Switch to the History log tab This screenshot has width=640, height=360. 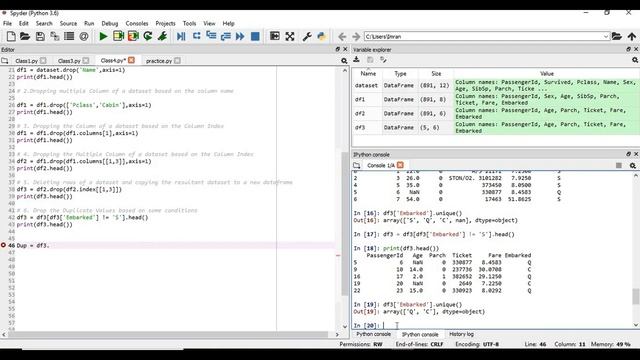point(461,334)
